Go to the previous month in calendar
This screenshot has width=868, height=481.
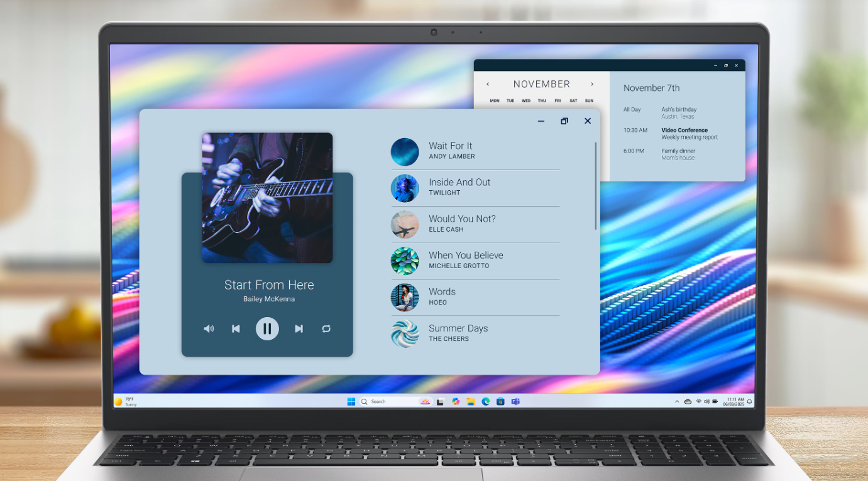[488, 84]
